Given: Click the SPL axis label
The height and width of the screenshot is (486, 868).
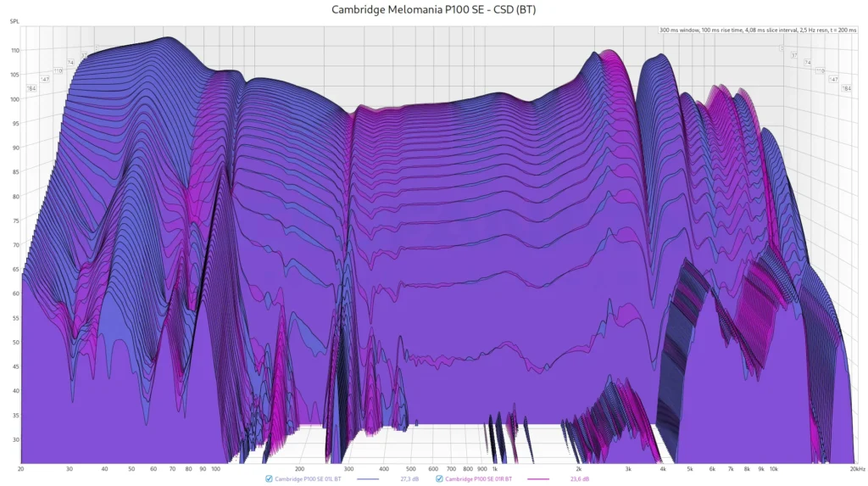Looking at the screenshot, I should (14, 21).
